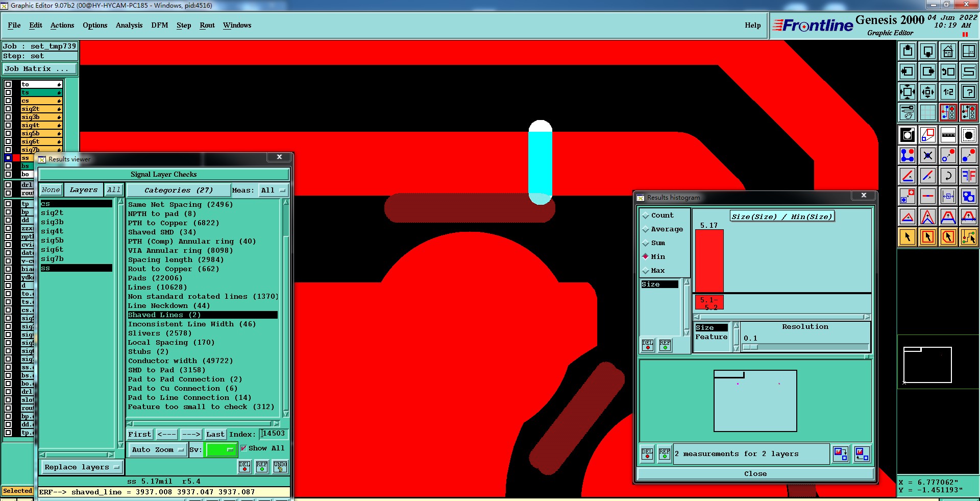Image resolution: width=980 pixels, height=501 pixels.
Task: Open the File menu
Action: point(14,25)
